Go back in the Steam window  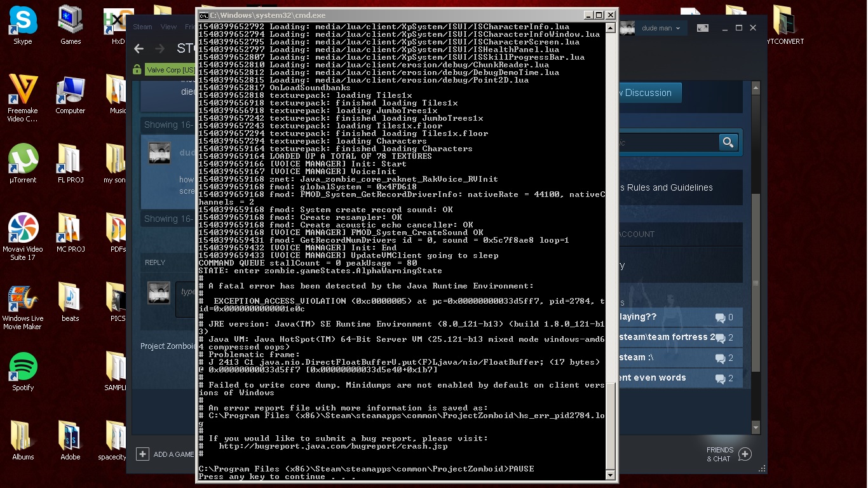click(139, 49)
